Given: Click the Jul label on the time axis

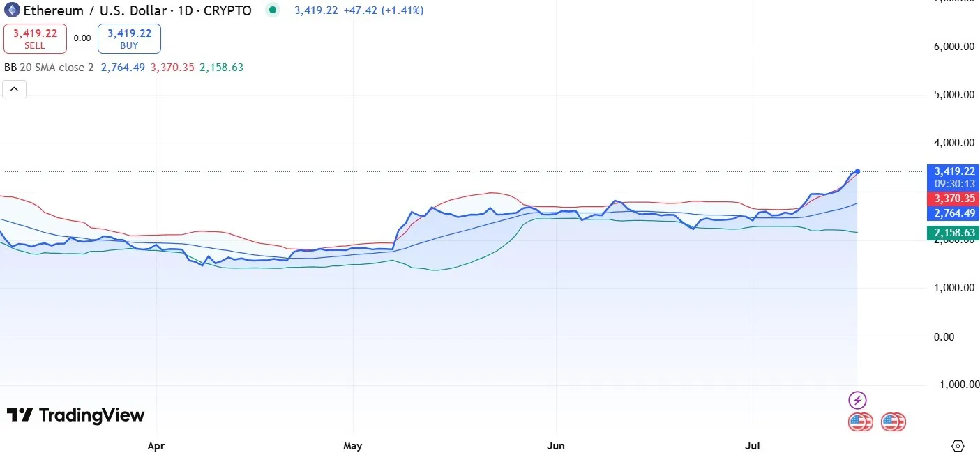Looking at the screenshot, I should click(x=753, y=446).
